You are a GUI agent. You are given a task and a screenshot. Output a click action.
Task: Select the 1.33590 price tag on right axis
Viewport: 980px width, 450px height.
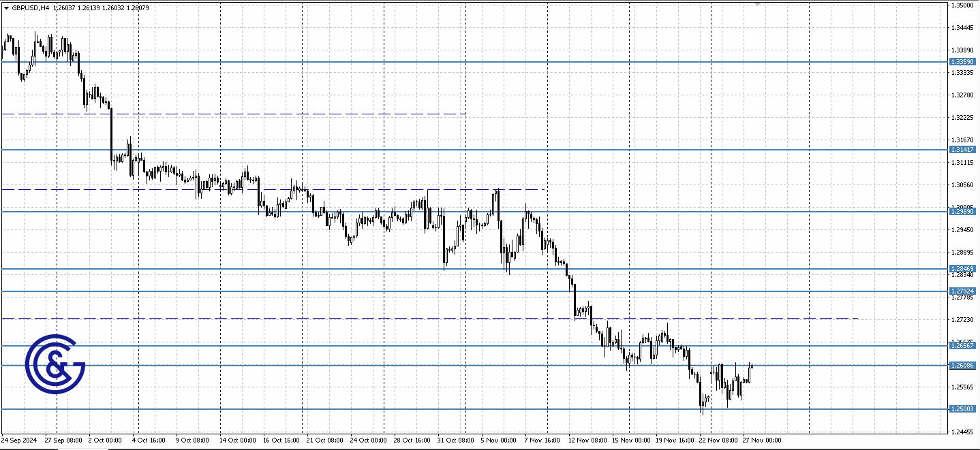pos(963,62)
